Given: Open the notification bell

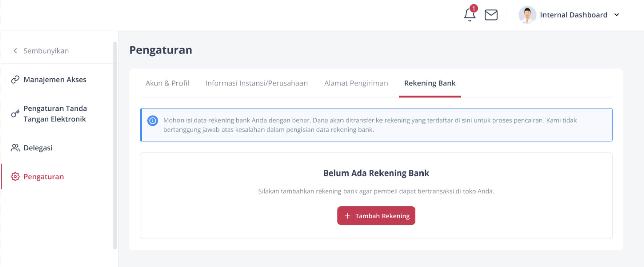Looking at the screenshot, I should pos(470,15).
